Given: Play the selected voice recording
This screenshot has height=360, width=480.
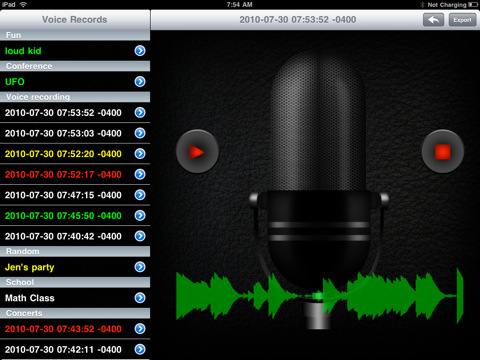Looking at the screenshot, I should pyautogui.click(x=197, y=152).
